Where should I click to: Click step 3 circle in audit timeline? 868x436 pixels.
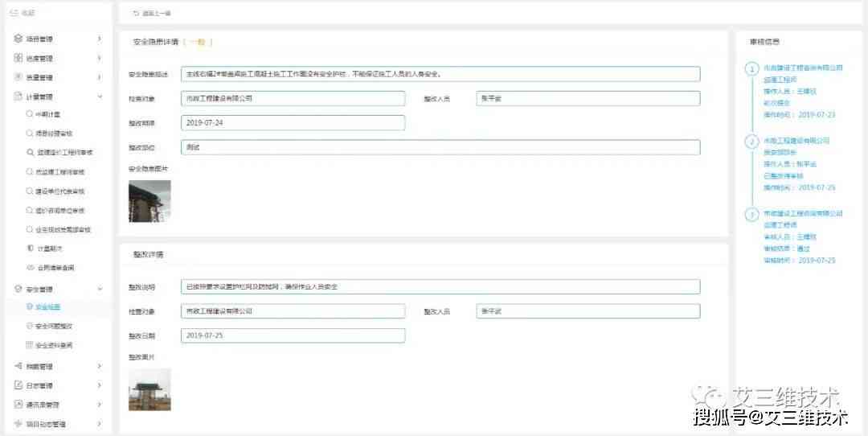751,215
